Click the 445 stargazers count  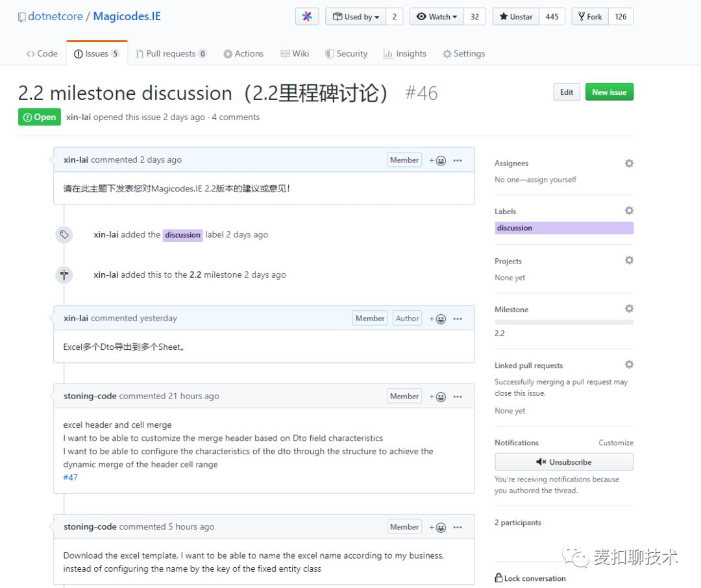click(x=552, y=16)
